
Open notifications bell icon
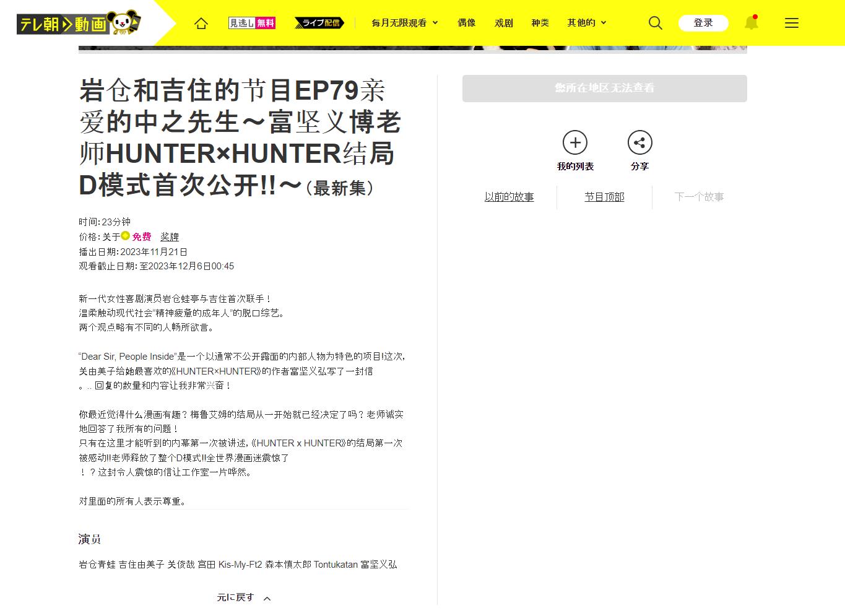(x=751, y=23)
